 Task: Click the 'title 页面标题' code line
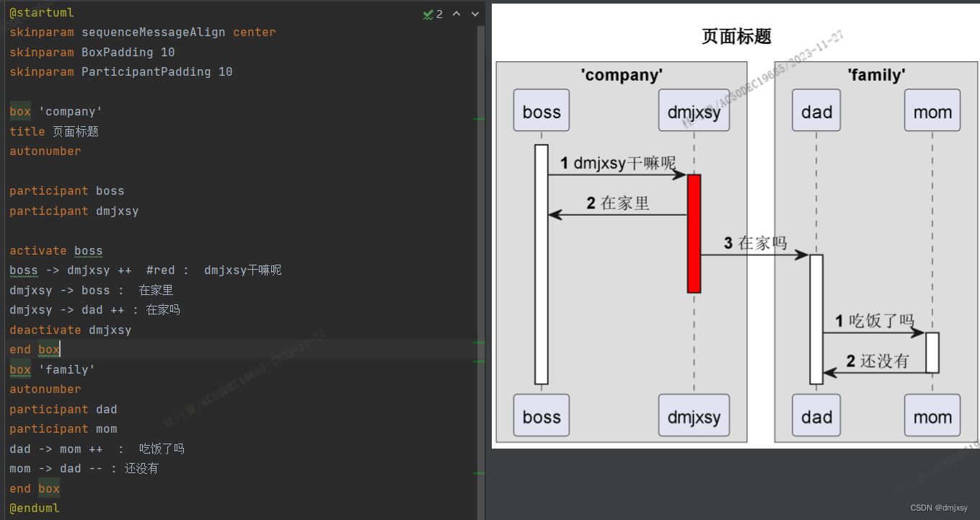click(54, 131)
